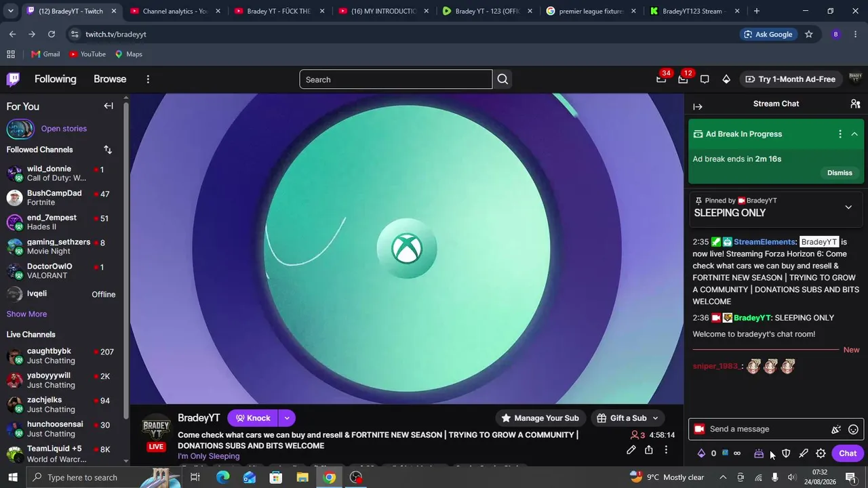The height and width of the screenshot is (488, 868).
Task: Open shield mode icon below chat
Action: pos(786,453)
